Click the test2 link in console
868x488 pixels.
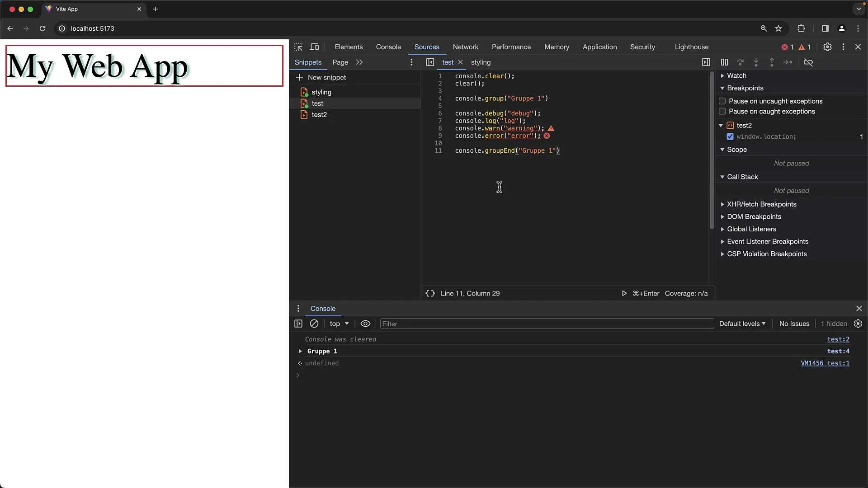[838, 339]
